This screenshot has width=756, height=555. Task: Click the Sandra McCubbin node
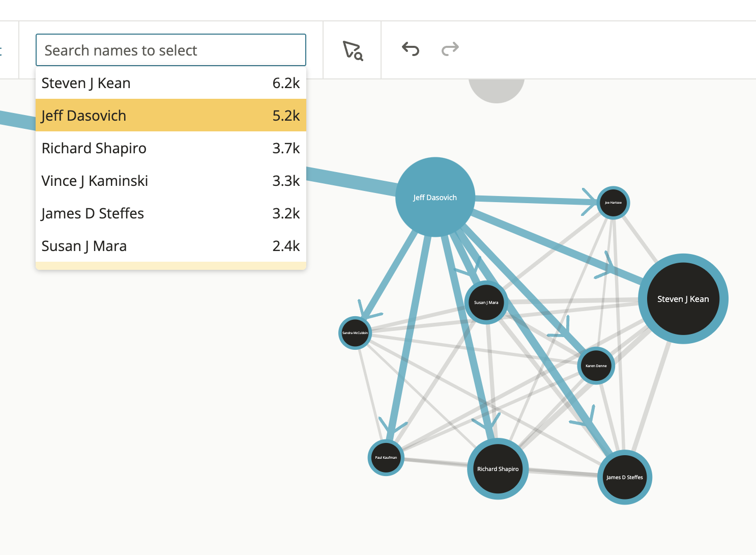pyautogui.click(x=355, y=333)
